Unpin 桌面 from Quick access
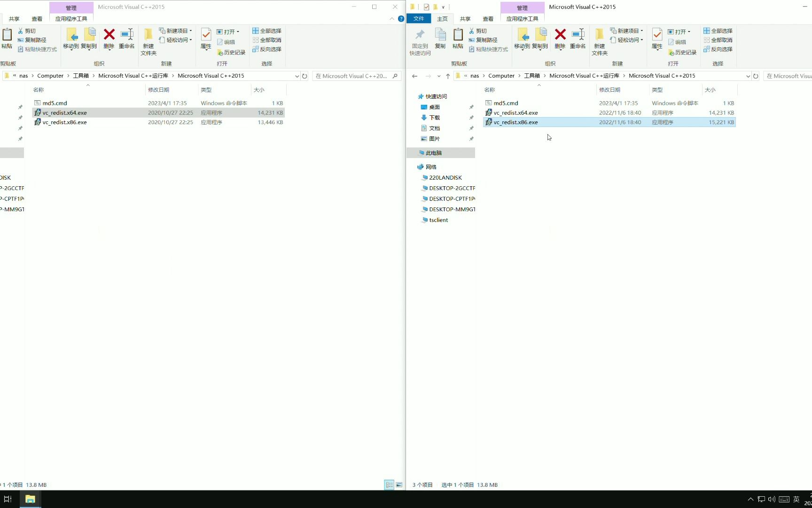The height and width of the screenshot is (508, 812). [x=471, y=107]
